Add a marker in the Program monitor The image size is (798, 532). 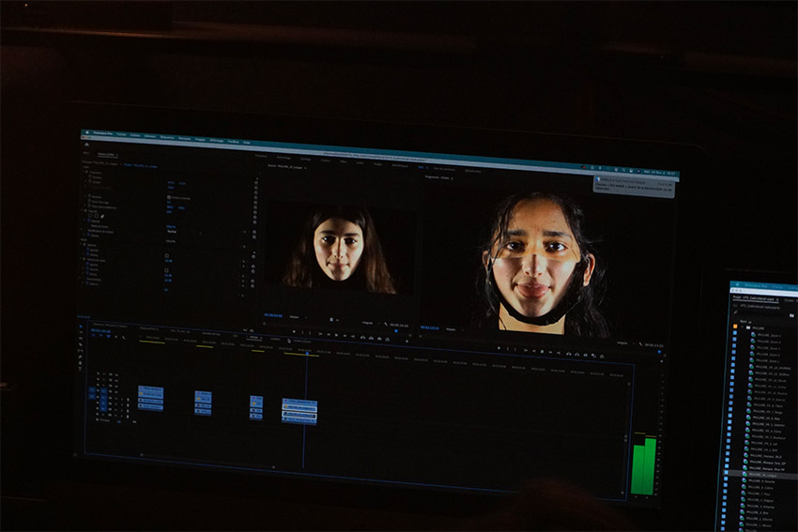[x=499, y=348]
